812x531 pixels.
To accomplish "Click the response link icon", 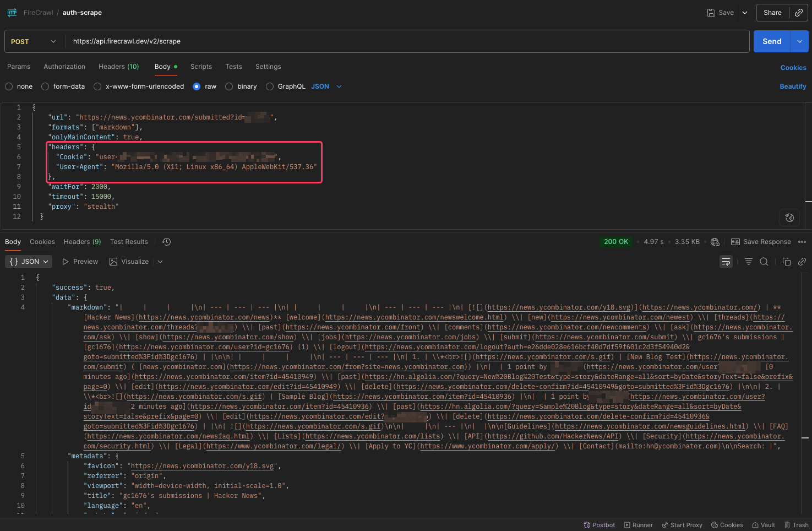I will [802, 262].
